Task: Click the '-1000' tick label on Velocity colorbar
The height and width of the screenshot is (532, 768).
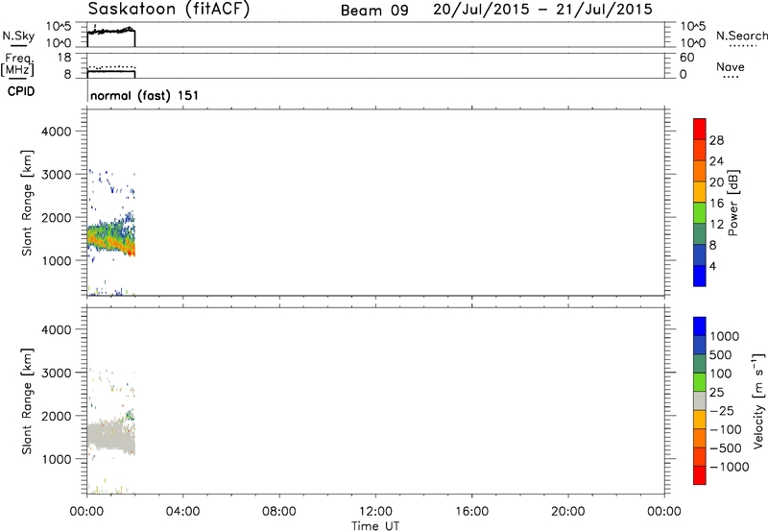Action: (729, 467)
